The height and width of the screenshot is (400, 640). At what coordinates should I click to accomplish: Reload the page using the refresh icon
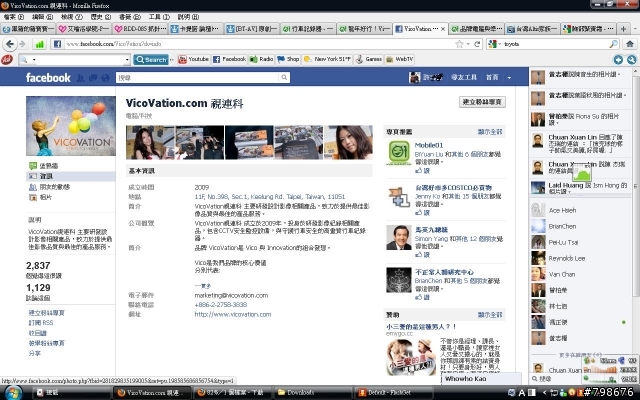click(x=477, y=44)
